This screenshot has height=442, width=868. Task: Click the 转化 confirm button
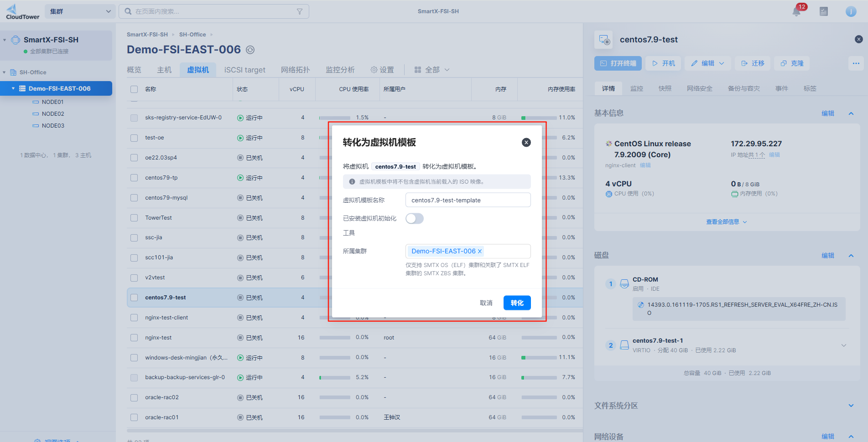click(517, 303)
